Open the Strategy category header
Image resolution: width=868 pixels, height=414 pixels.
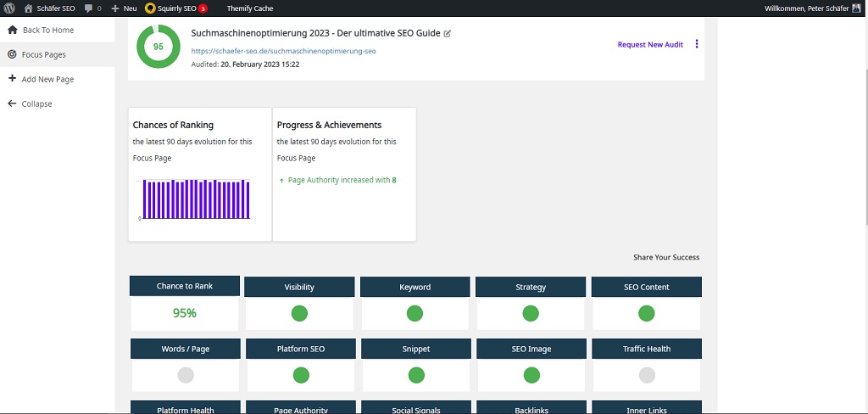pyautogui.click(x=531, y=287)
